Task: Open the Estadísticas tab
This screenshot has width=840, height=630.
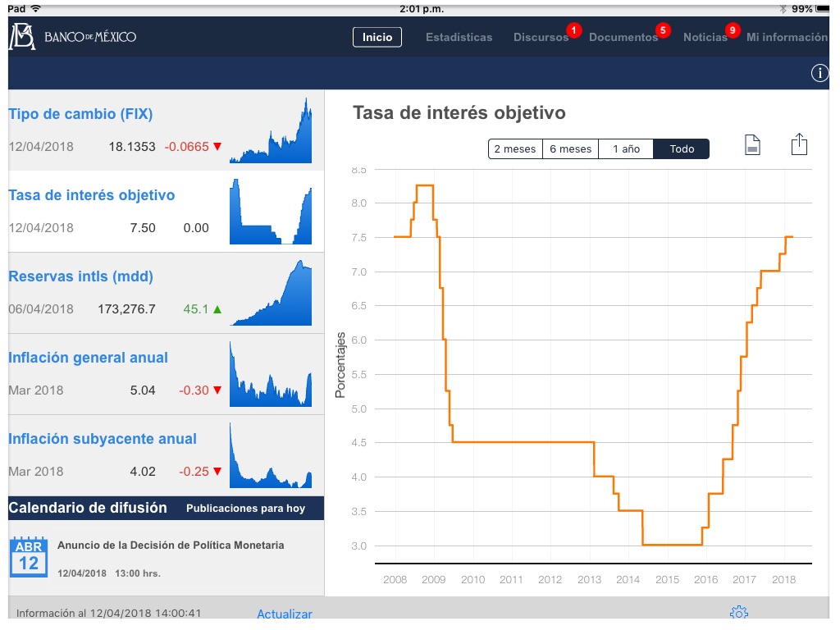Action: (x=459, y=37)
